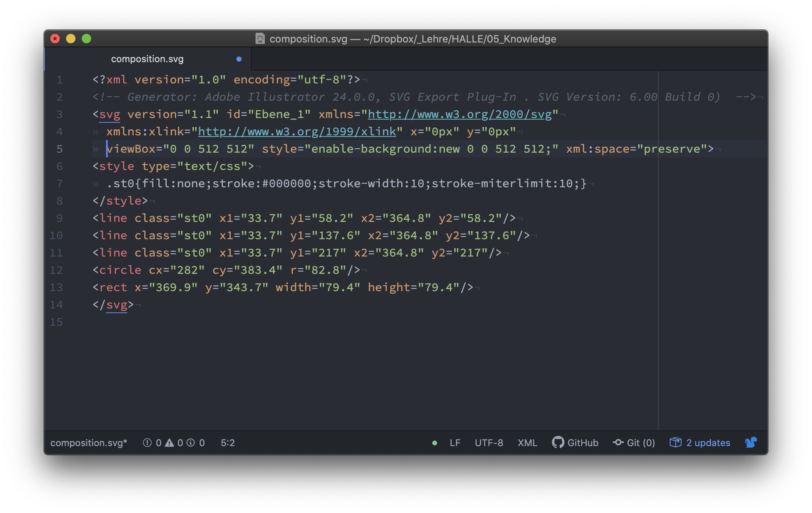The height and width of the screenshot is (513, 812).
Task: Open the GitHub panel from status bar
Action: pos(575,443)
